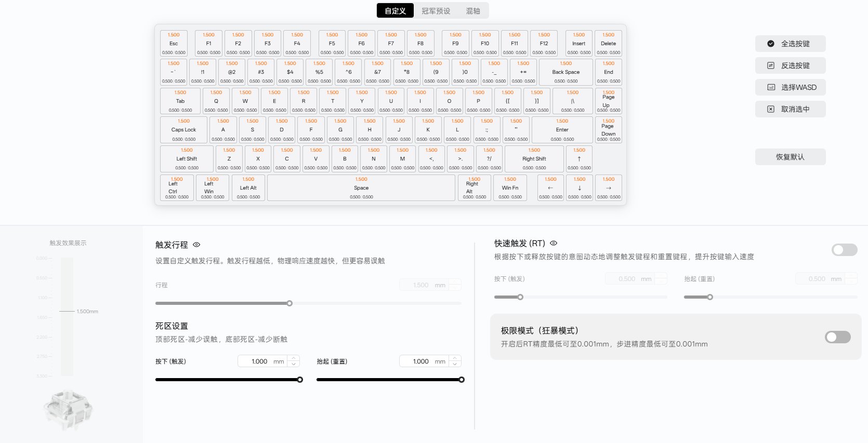Image resolution: width=868 pixels, height=443 pixels.
Task: Select the Insert key
Action: pyautogui.click(x=579, y=44)
